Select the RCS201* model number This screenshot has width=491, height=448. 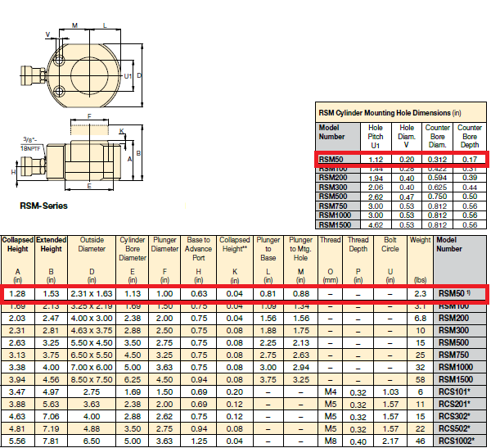click(x=454, y=404)
